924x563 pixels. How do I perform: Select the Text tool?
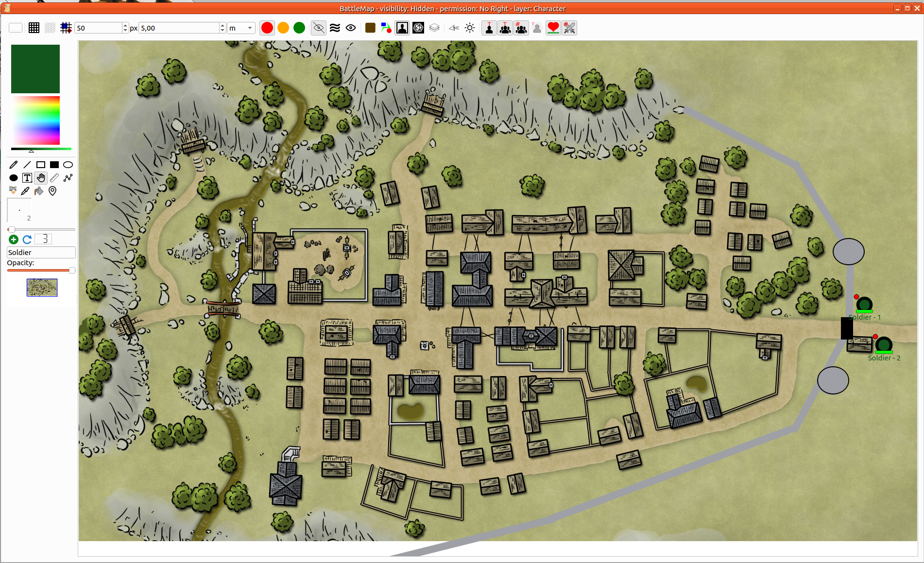coord(27,178)
